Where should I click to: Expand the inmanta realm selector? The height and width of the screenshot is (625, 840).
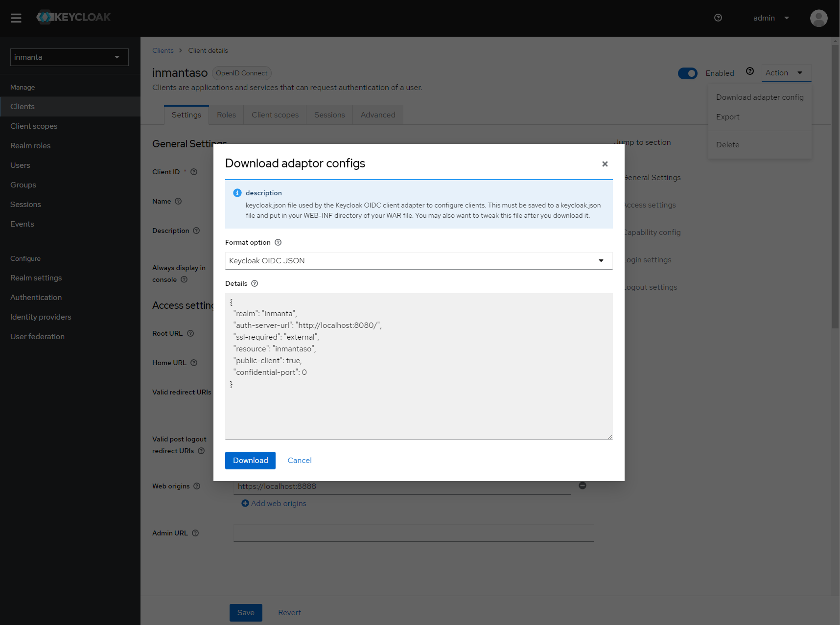69,57
